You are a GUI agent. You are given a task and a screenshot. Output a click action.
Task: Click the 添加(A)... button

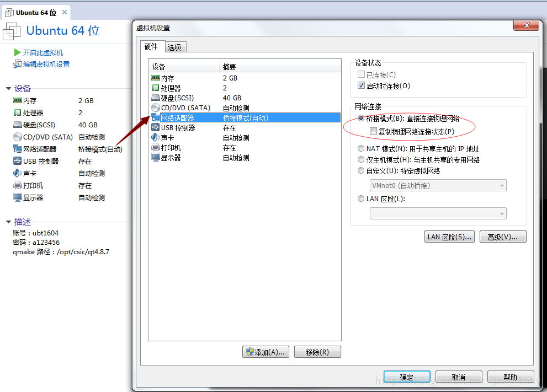[x=266, y=352]
